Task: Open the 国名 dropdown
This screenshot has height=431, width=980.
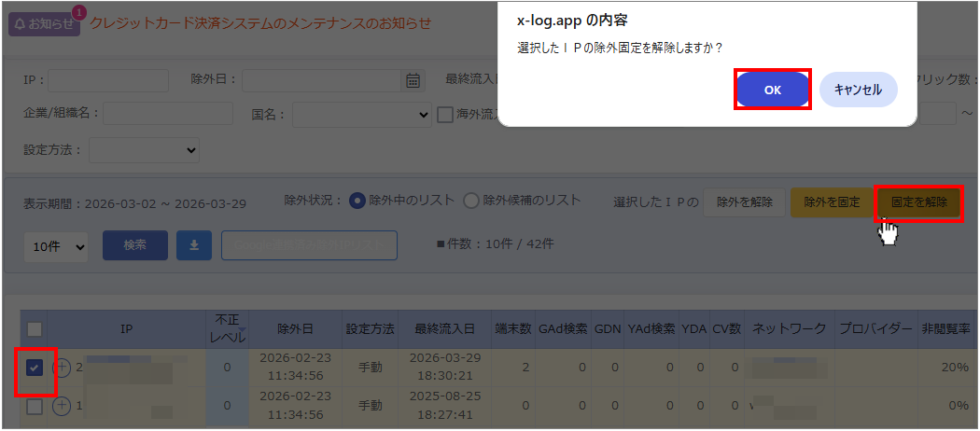Action: coord(362,115)
